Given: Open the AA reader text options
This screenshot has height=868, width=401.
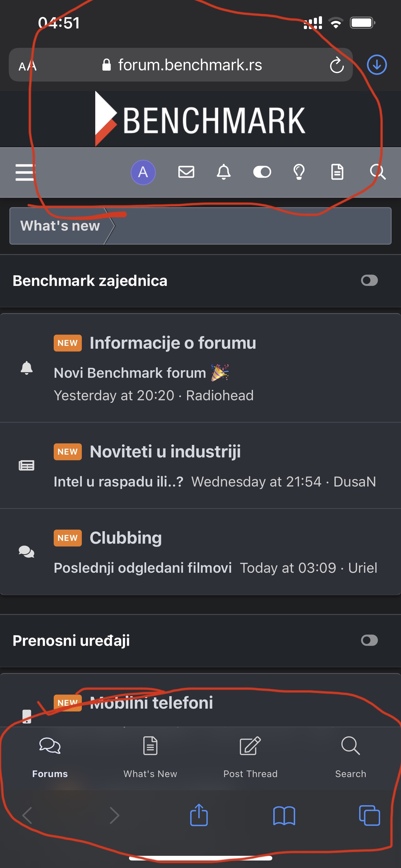Looking at the screenshot, I should [x=27, y=66].
